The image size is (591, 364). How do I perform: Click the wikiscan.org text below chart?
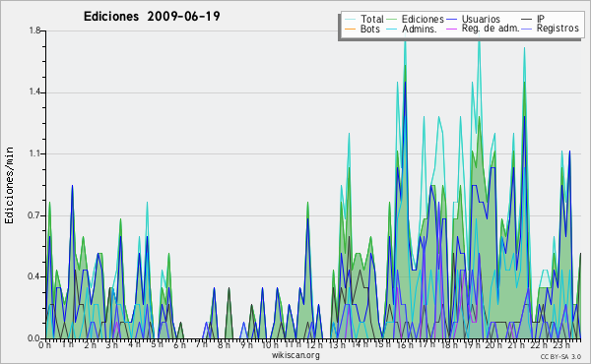click(x=295, y=355)
